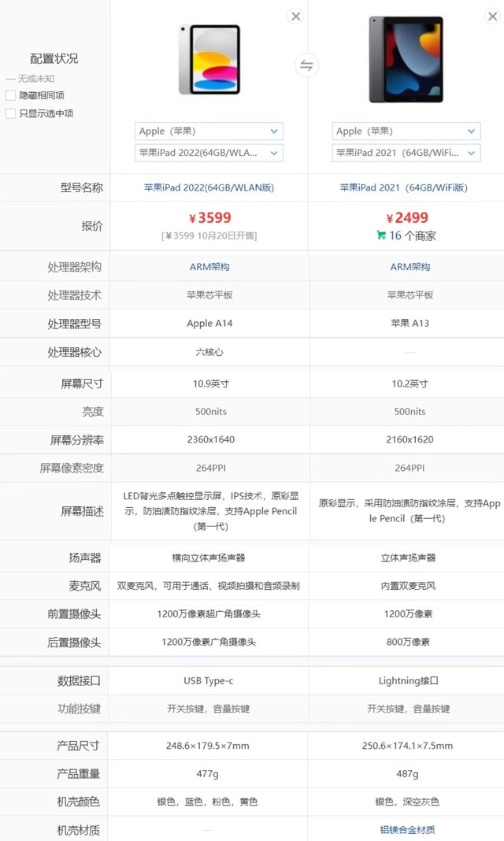Click the 10.2英寸 screen size value
The image size is (504, 841).
click(x=409, y=383)
